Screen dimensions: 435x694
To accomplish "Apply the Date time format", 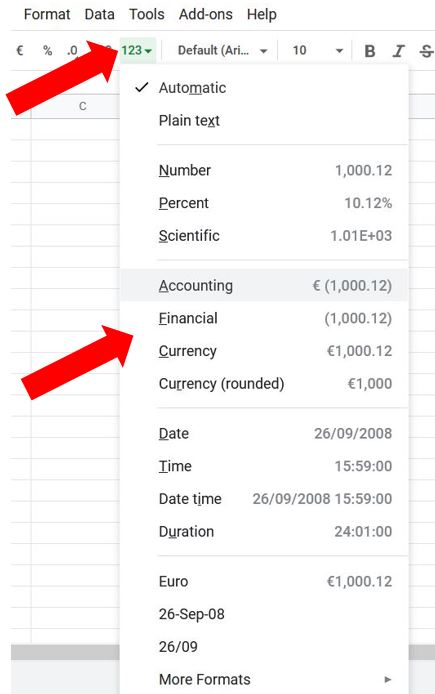I will (x=264, y=499).
